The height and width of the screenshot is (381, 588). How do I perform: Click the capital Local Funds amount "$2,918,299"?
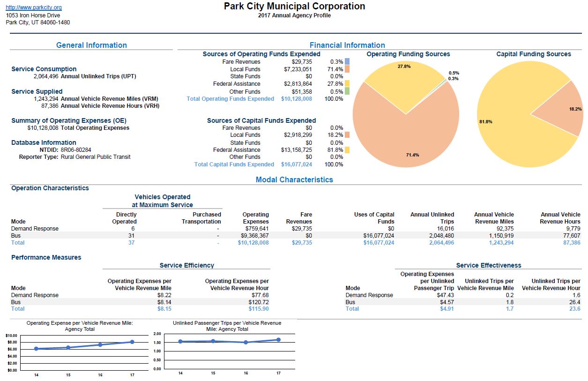pos(298,135)
